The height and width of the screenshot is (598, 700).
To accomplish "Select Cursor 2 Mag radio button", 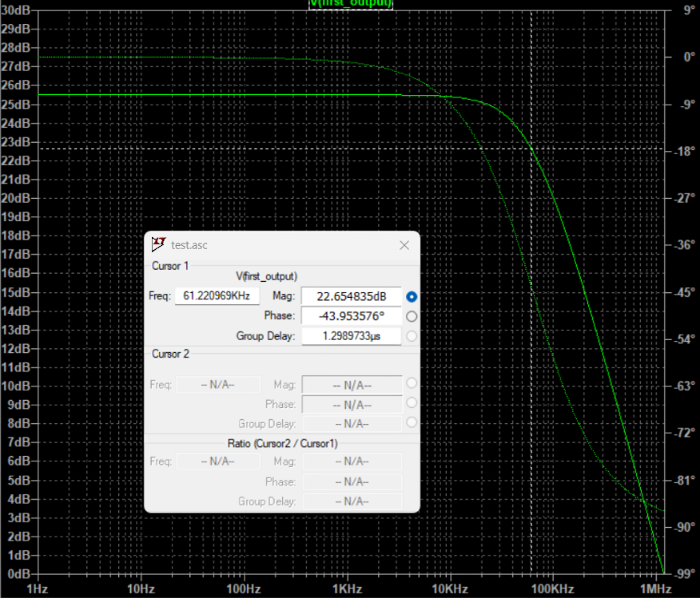I will (411, 383).
